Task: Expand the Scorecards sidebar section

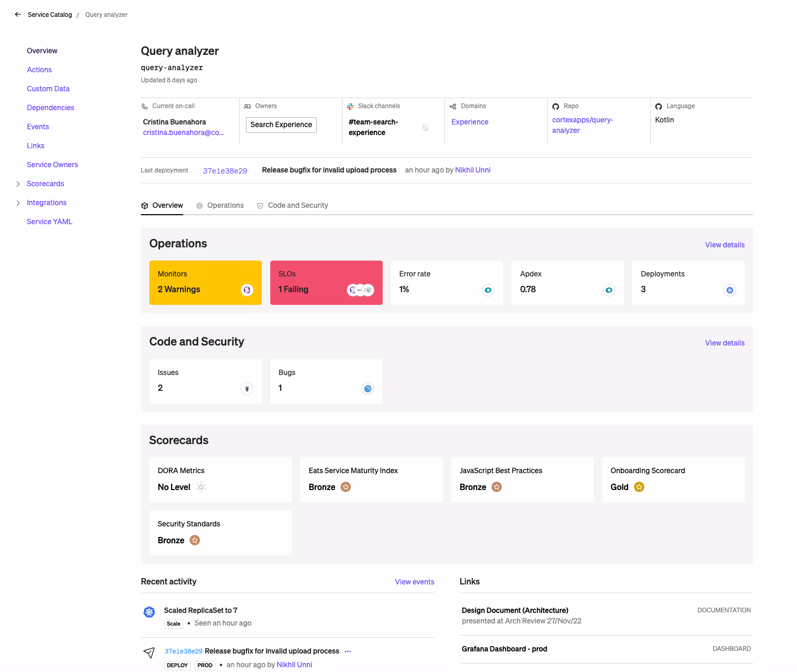Action: 18,184
